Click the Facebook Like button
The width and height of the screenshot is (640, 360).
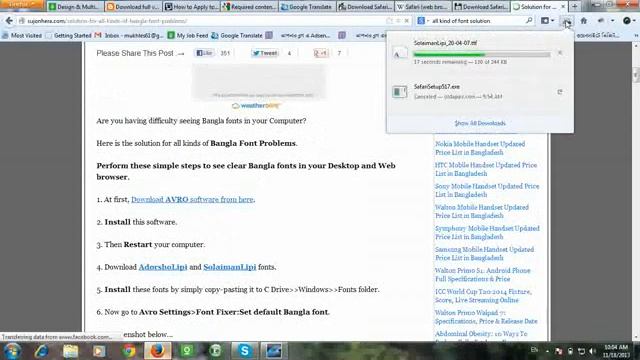click(204, 53)
